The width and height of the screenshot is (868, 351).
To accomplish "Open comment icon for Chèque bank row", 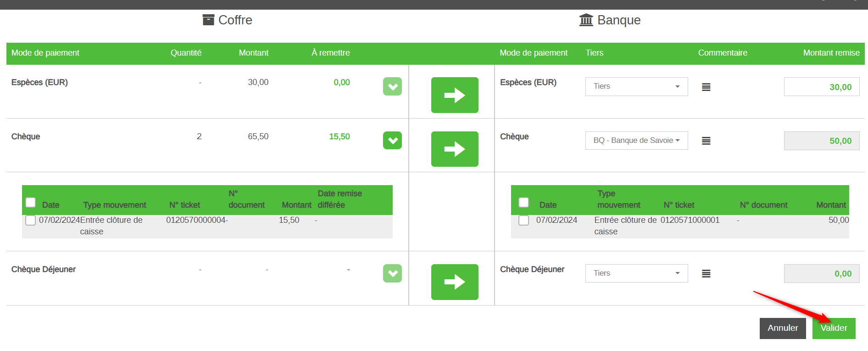I will [706, 141].
